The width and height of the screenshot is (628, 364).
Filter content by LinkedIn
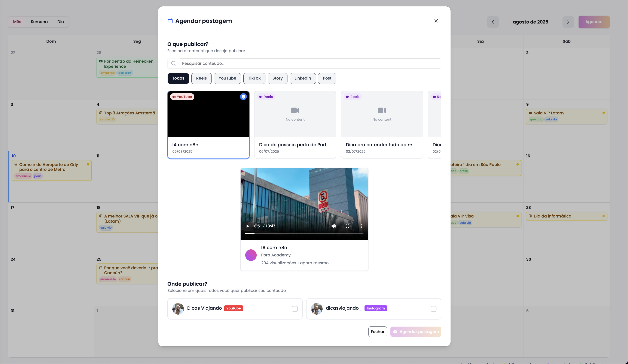tap(302, 78)
